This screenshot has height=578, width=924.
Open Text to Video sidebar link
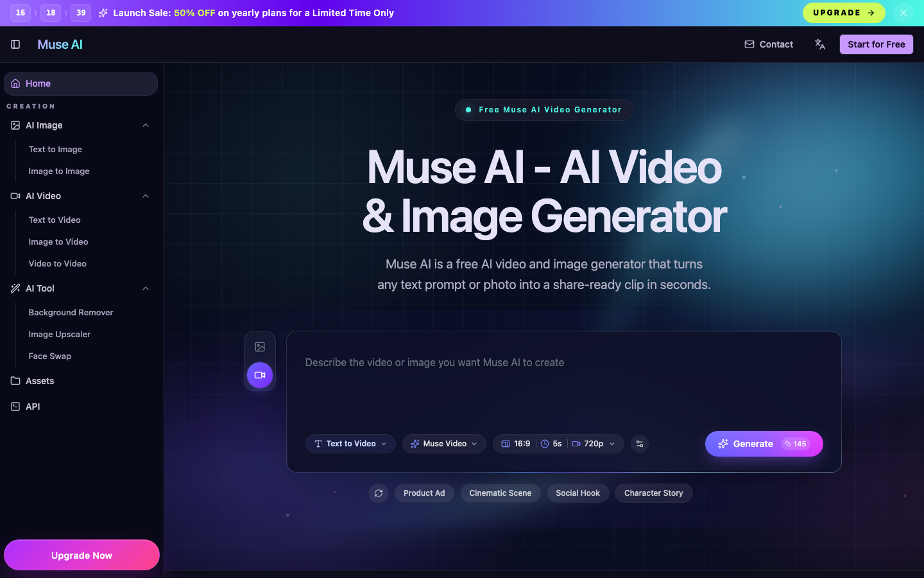pyautogui.click(x=55, y=220)
